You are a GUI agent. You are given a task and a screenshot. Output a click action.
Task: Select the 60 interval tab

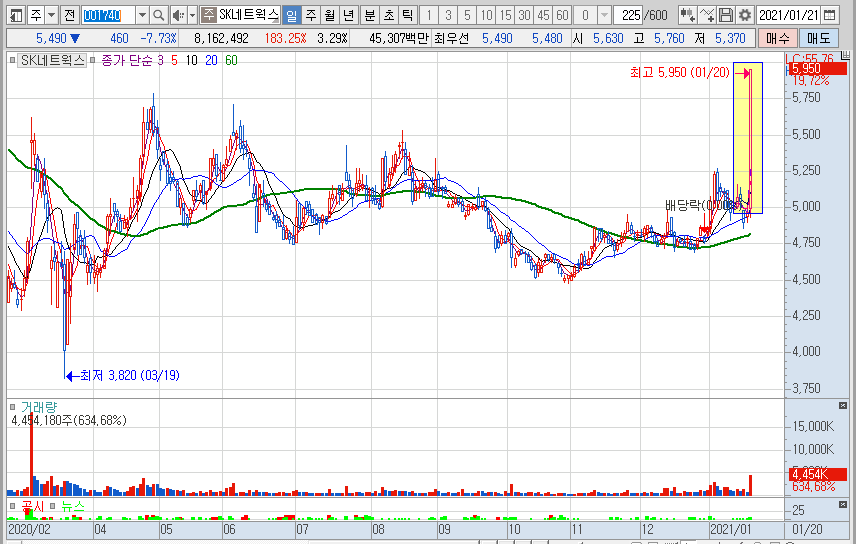[562, 15]
